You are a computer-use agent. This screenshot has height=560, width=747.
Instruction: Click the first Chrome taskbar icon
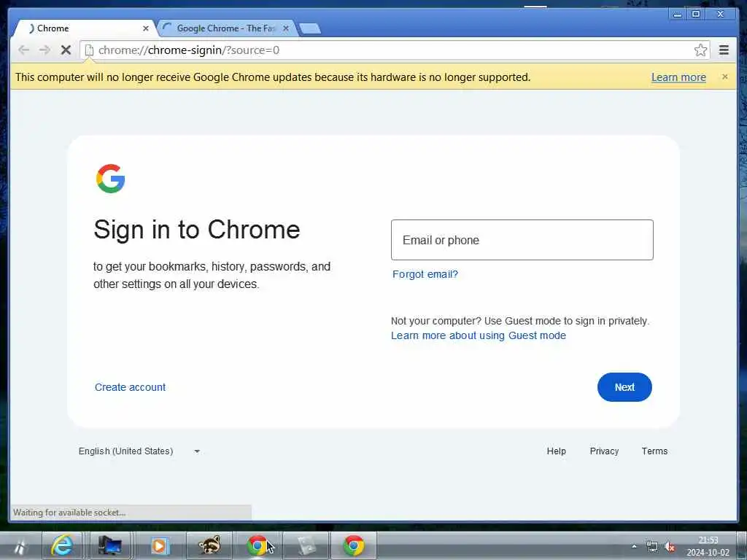[258, 545]
